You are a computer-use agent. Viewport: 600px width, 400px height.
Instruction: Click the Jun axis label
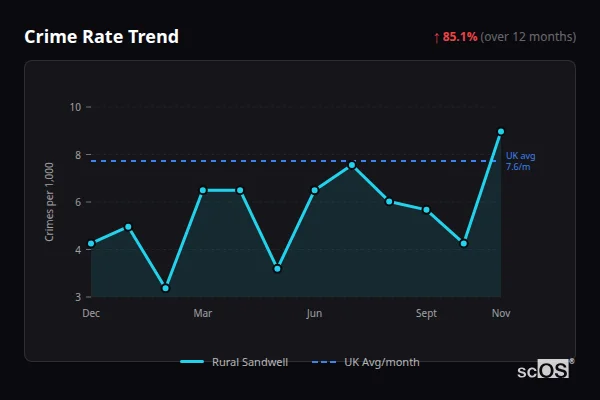314,313
